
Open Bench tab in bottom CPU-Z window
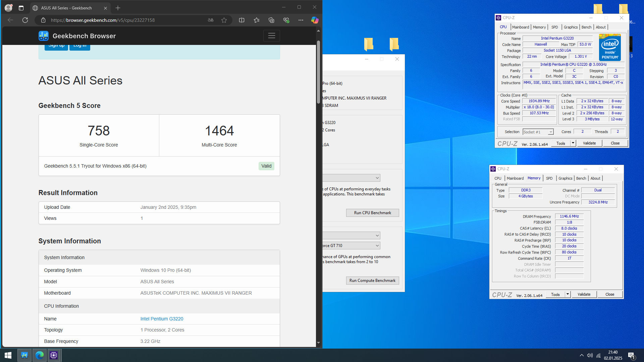[x=581, y=178]
